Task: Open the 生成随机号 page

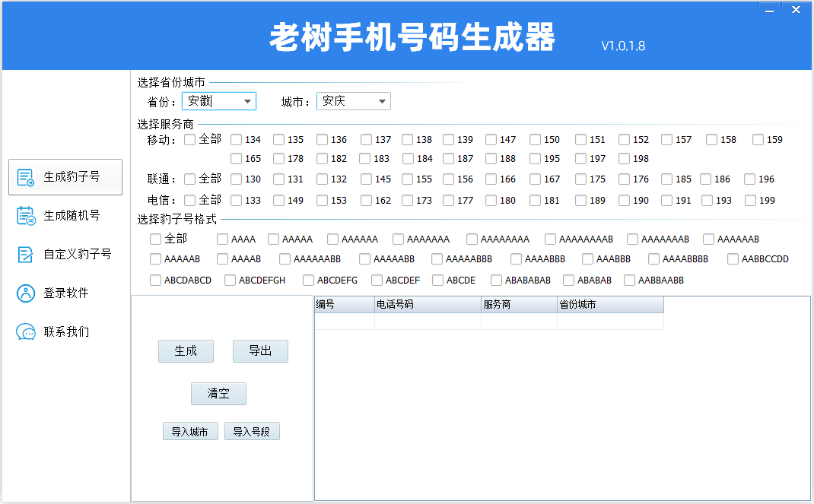Action: 65,216
